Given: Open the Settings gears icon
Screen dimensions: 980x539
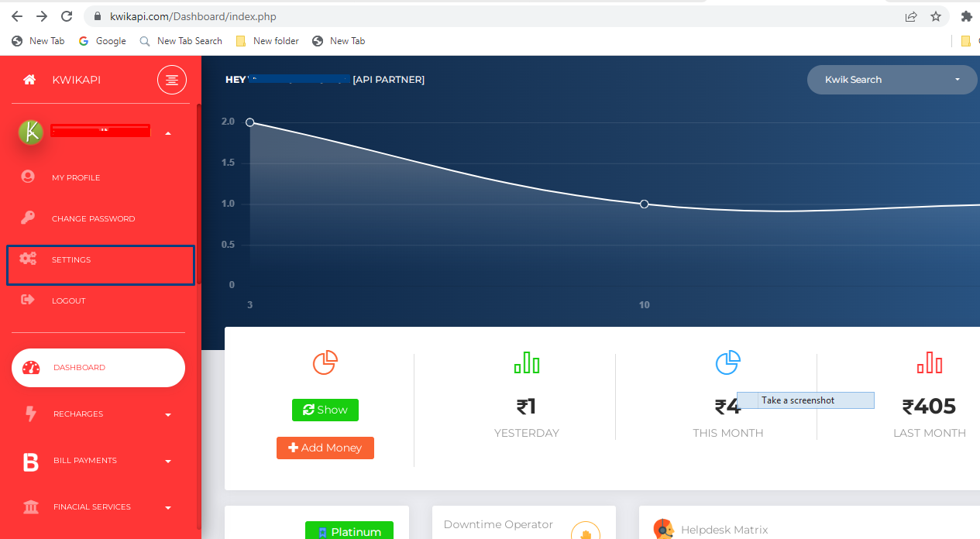Looking at the screenshot, I should [x=28, y=259].
